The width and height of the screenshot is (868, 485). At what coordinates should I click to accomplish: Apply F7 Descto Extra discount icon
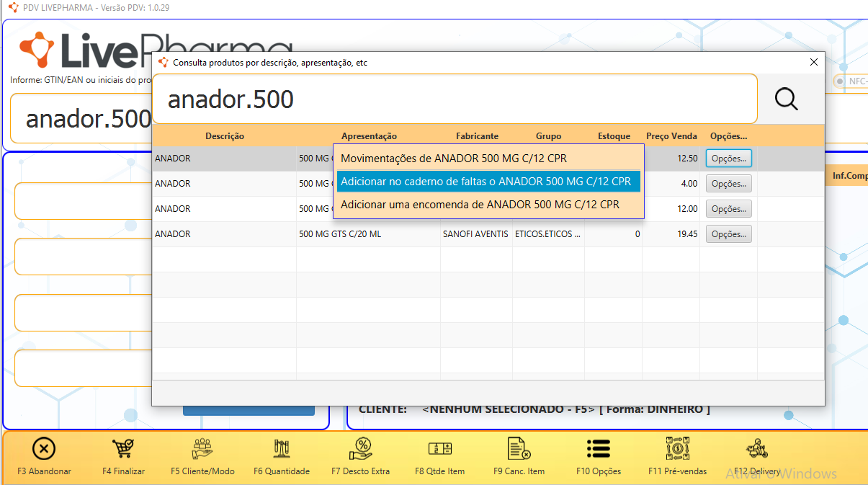pyautogui.click(x=360, y=449)
